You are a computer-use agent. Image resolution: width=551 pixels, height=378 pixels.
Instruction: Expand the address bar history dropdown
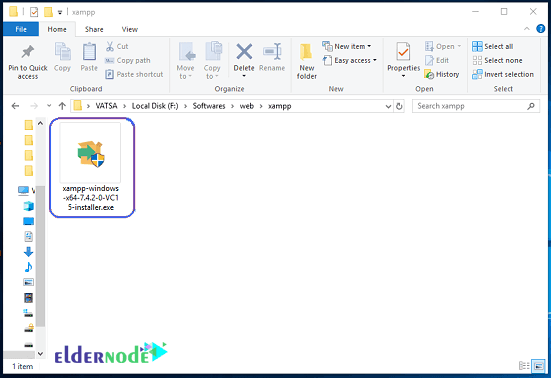point(388,106)
